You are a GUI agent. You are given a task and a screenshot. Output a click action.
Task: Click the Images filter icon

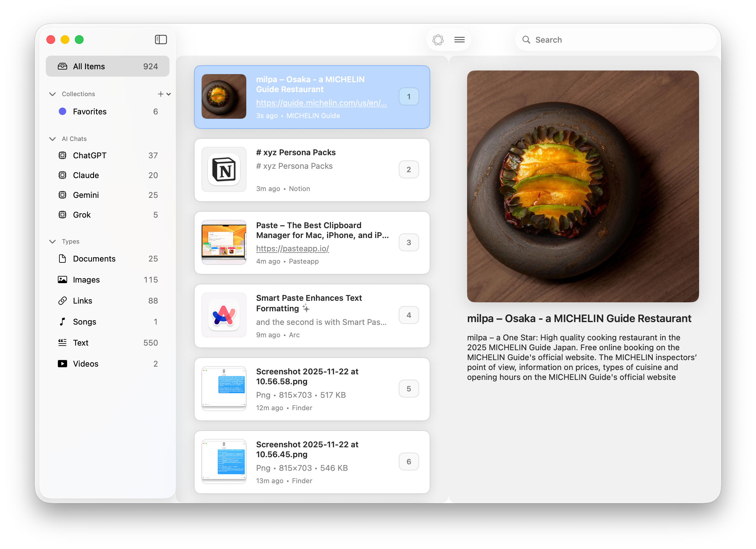(x=62, y=279)
